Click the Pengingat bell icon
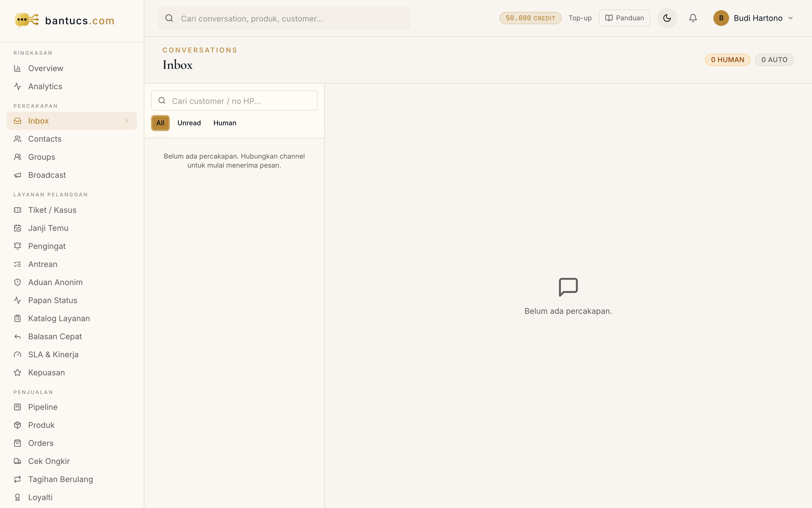The height and width of the screenshot is (508, 812). point(17,246)
